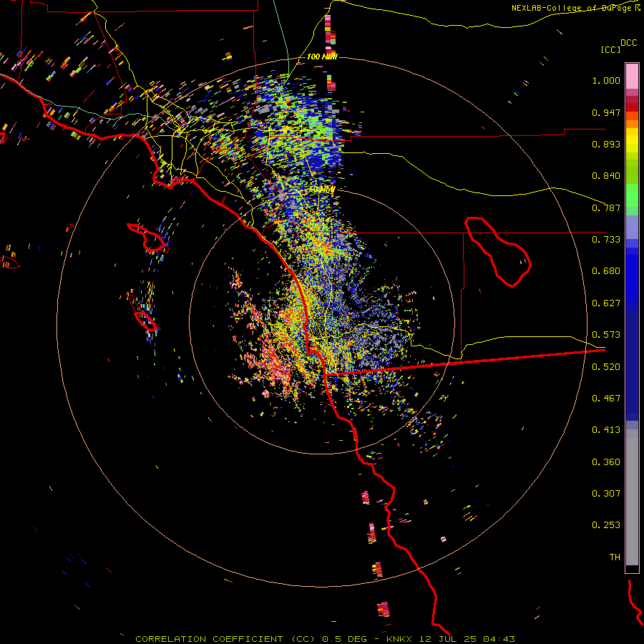Click the [CC] units label

611,49
